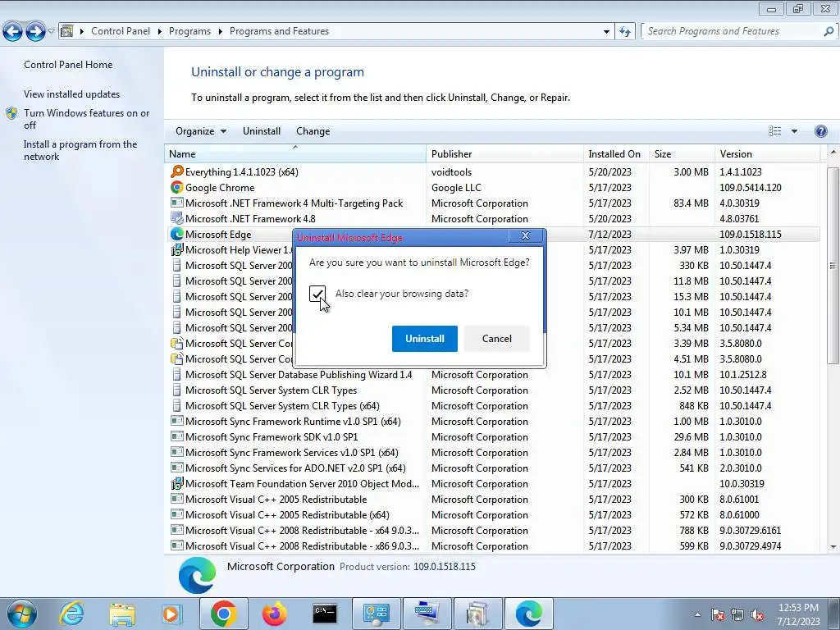Click Team Foundation Server 2010 icon
840x630 pixels.
(x=177, y=484)
